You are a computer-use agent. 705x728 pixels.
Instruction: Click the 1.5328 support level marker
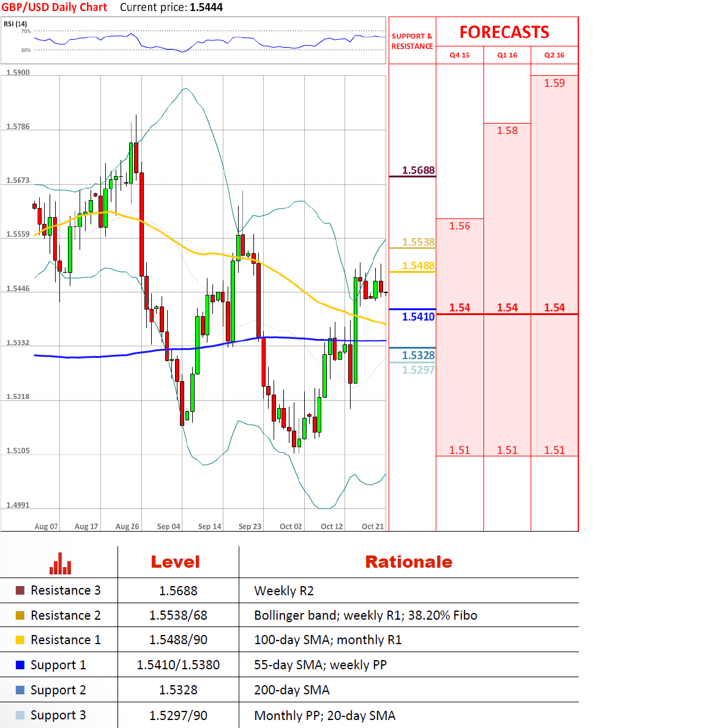[419, 355]
